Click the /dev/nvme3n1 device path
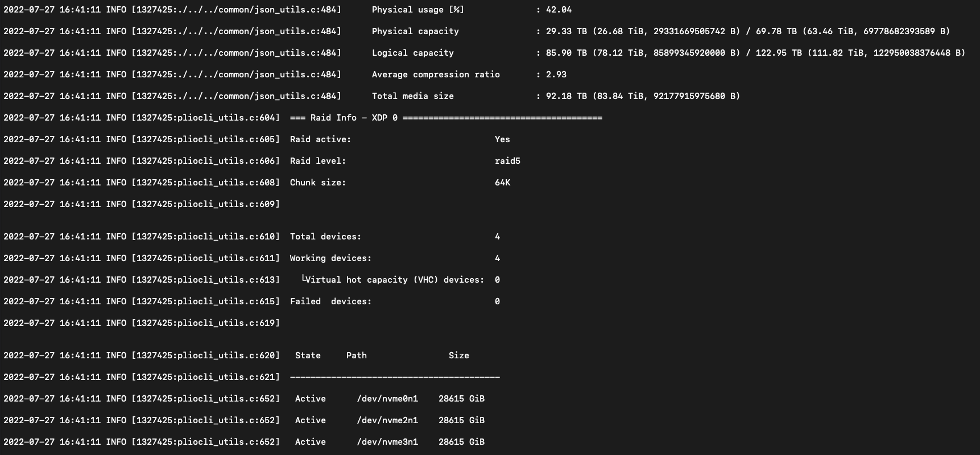 click(x=387, y=442)
